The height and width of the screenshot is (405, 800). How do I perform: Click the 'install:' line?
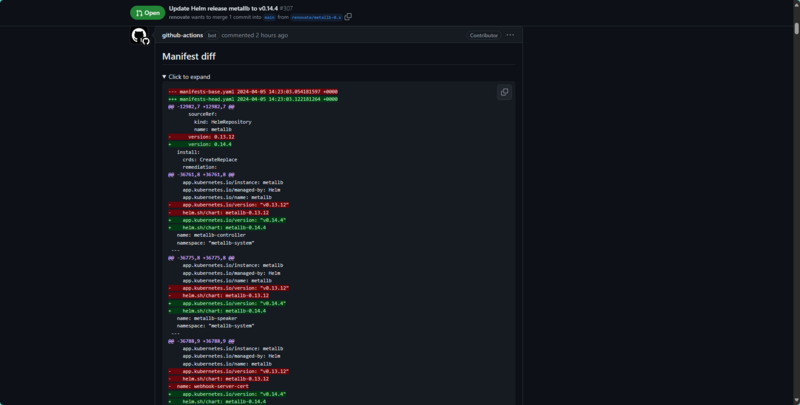coord(188,152)
